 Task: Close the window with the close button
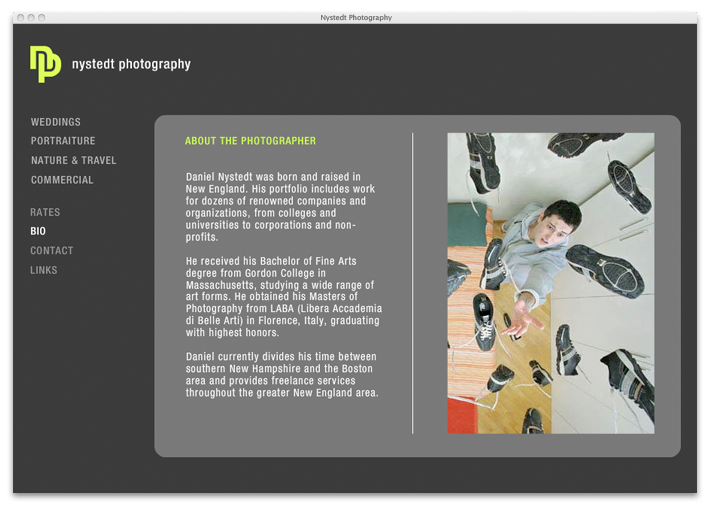click(19, 17)
